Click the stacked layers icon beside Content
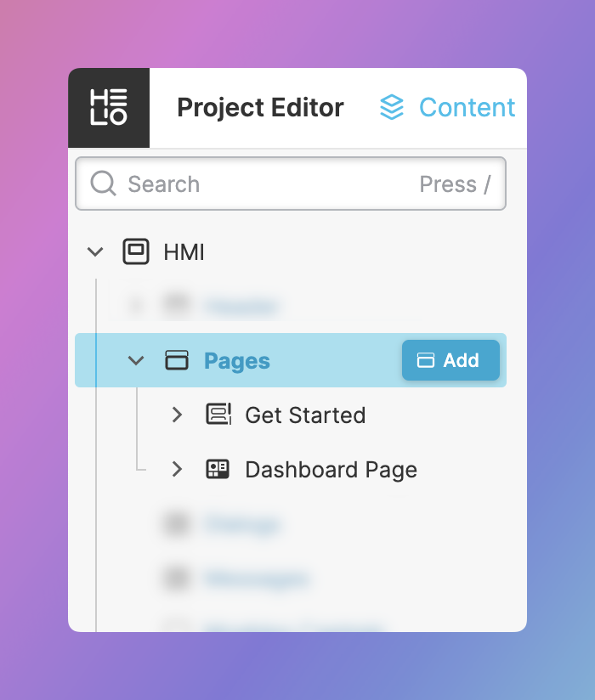Screen dimensions: 595x700 point(392,108)
